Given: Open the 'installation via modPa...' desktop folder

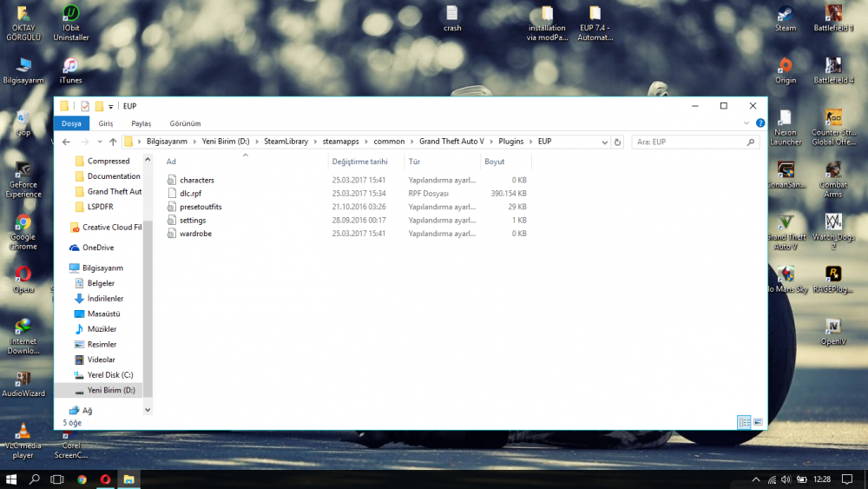Looking at the screenshot, I should [x=547, y=23].
